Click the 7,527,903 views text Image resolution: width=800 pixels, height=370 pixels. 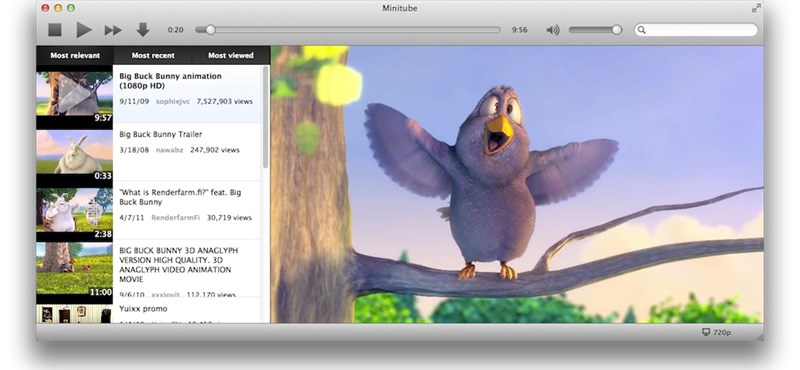point(224,102)
